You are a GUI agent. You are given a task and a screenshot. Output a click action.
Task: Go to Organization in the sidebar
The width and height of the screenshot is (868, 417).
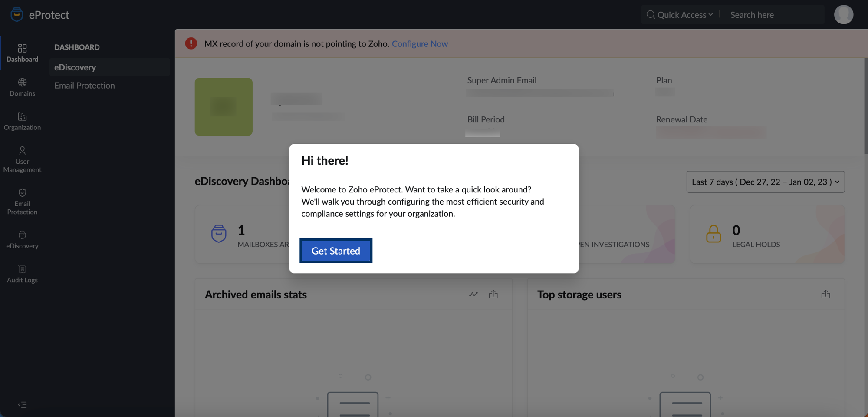coord(22,121)
